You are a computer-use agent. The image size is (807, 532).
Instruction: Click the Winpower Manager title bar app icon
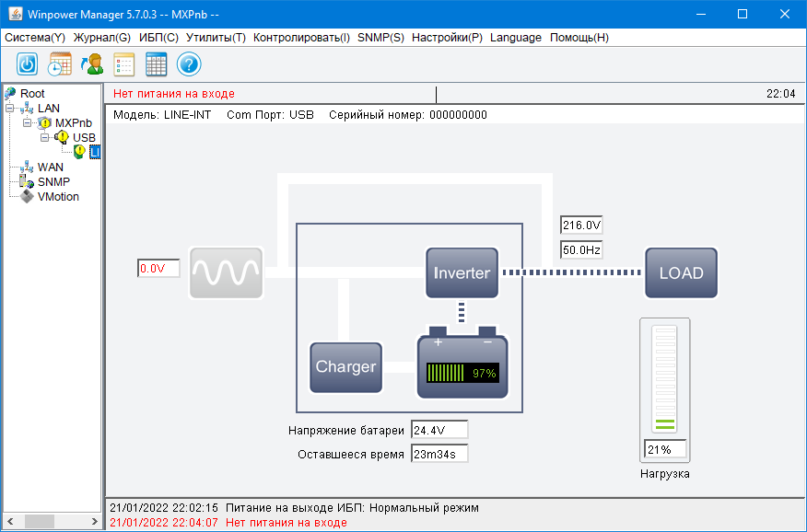[x=16, y=14]
